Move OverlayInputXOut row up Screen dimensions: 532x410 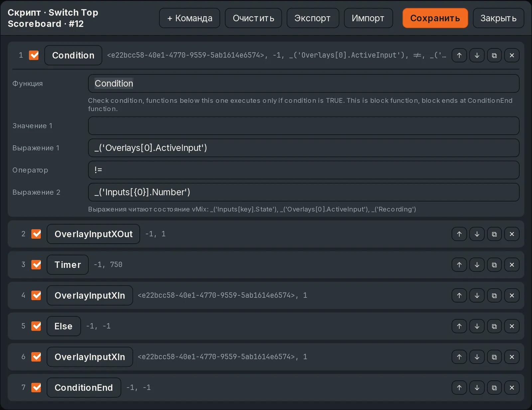pos(459,234)
